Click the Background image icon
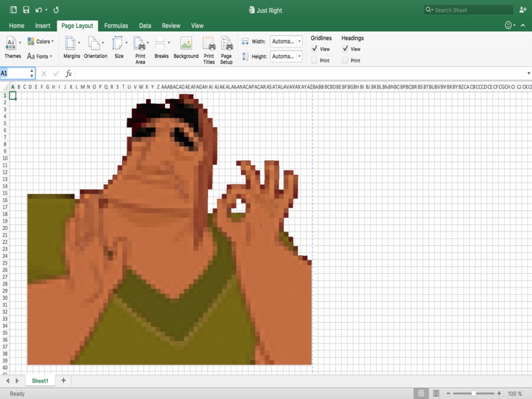532x399 pixels. (186, 44)
